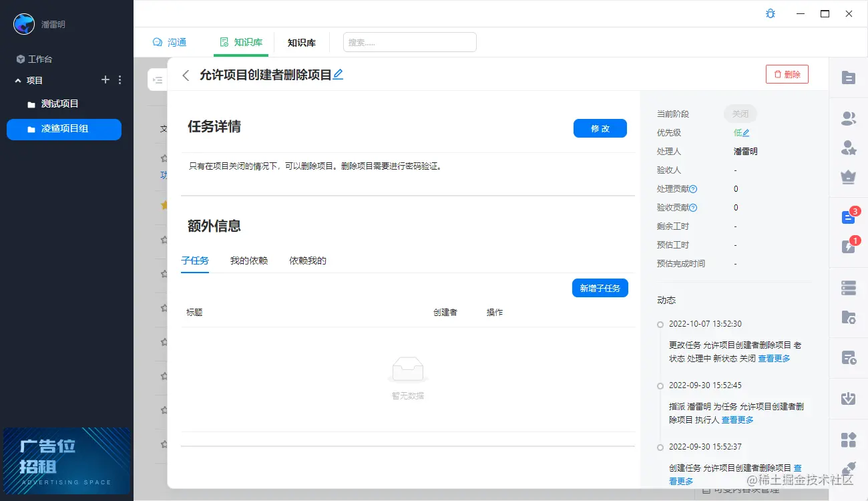
Task: Toggle the indent list icon behind the panel
Action: (x=158, y=80)
